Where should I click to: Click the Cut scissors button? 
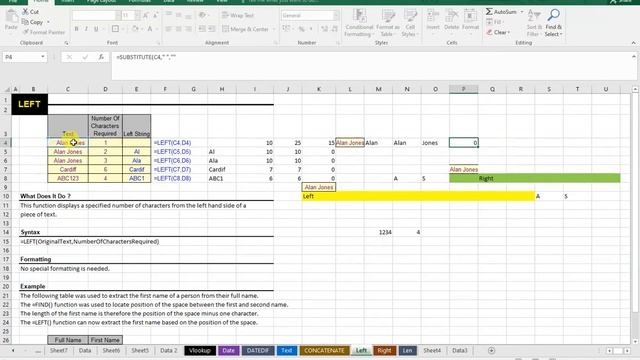pyautogui.click(x=30, y=12)
